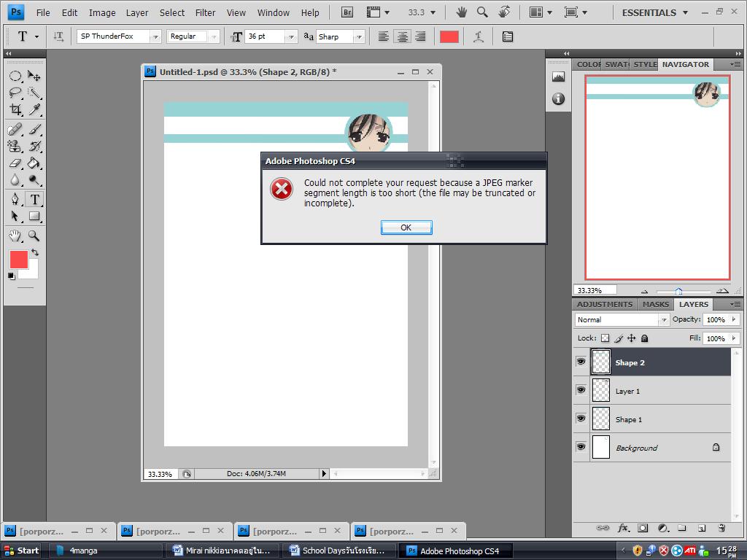This screenshot has height=560, width=747.
Task: Open Arrange Documents dropdown
Action: (541, 12)
